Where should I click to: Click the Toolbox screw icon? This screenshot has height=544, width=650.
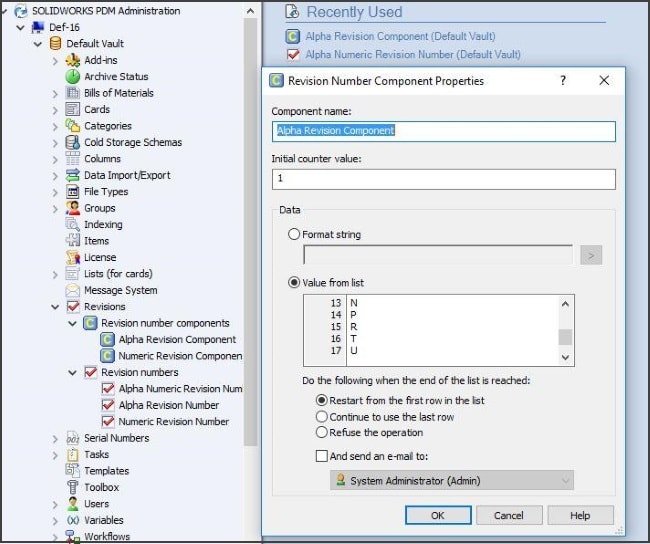73,487
